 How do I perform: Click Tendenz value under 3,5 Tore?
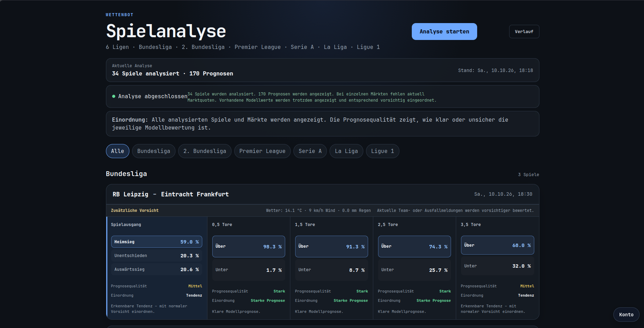(x=526, y=295)
